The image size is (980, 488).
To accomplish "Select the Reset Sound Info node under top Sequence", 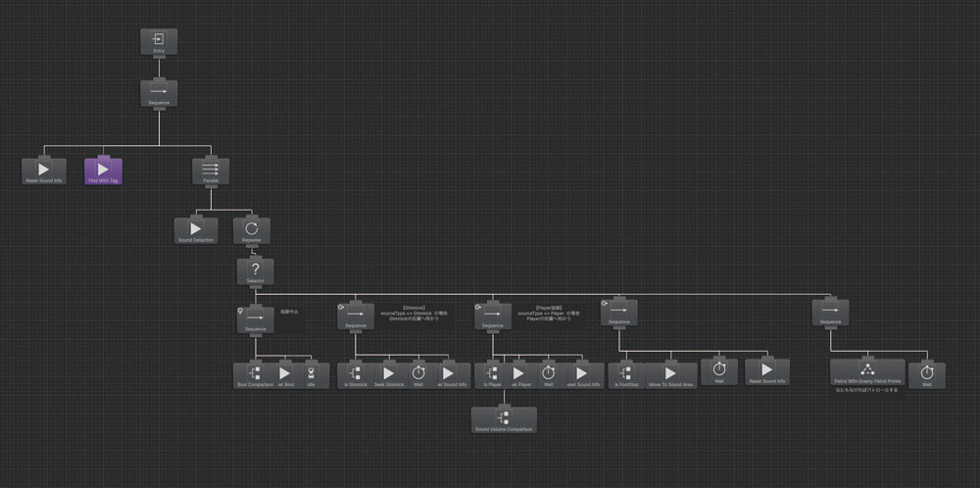I will coord(43,171).
